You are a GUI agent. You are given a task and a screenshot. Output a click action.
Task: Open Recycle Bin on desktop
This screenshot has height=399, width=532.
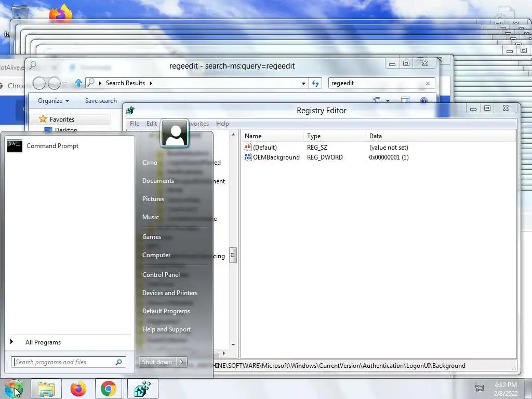click(x=20, y=12)
